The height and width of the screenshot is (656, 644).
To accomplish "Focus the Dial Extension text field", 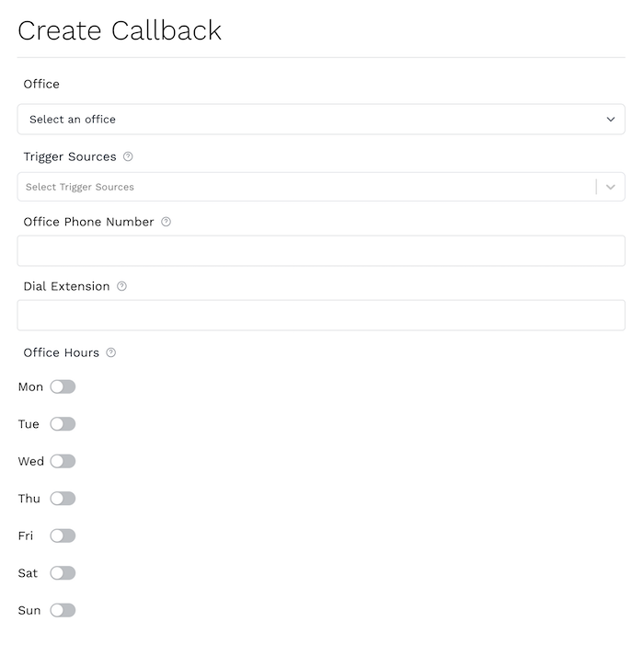I will pyautogui.click(x=321, y=316).
